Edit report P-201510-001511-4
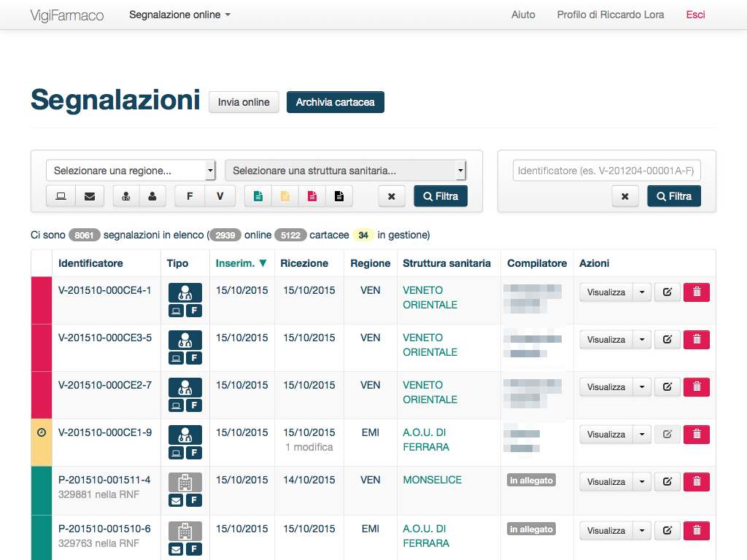Viewport: 747px width, 560px height. (x=667, y=482)
